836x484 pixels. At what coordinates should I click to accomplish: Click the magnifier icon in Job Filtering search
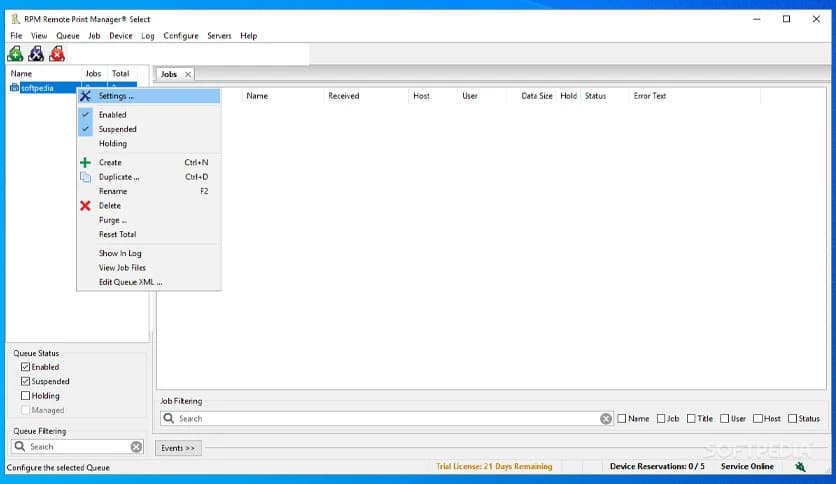coord(168,418)
